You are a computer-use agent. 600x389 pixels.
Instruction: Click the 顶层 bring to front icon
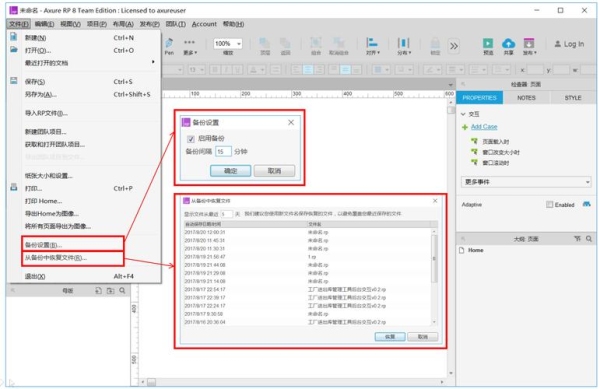(265, 46)
